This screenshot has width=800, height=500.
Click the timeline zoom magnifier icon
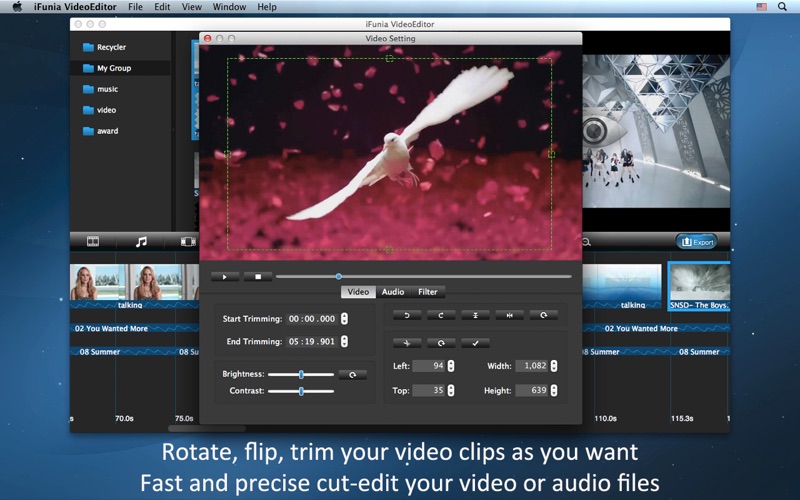(587, 242)
